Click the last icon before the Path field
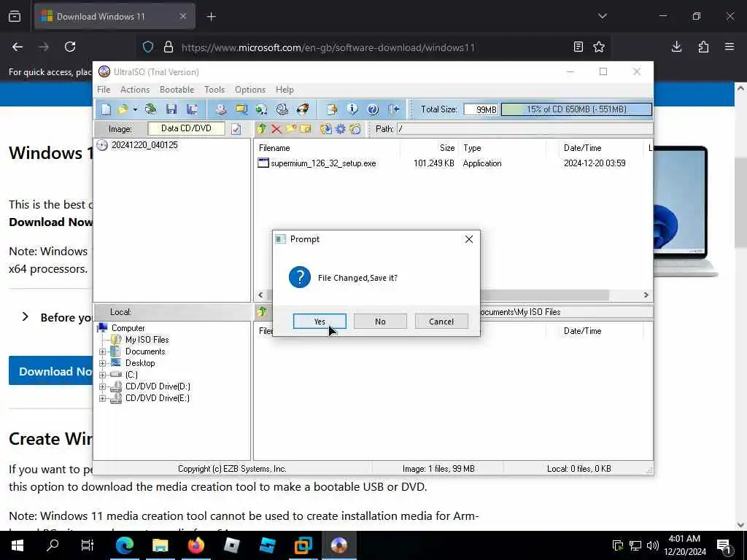Screen dimensions: 747x560 click(x=355, y=128)
